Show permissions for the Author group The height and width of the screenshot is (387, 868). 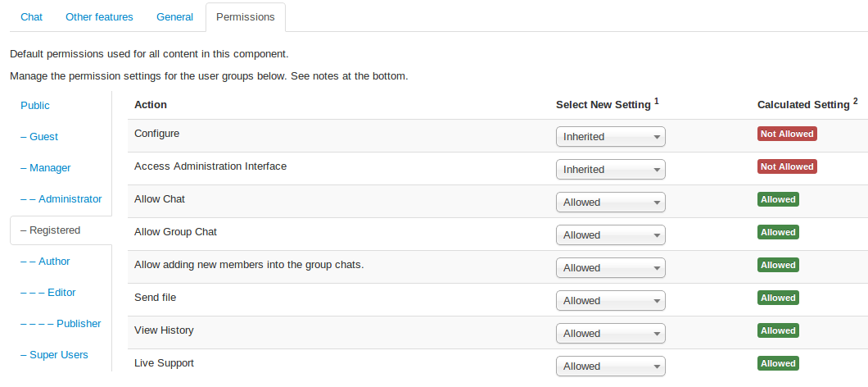54,262
